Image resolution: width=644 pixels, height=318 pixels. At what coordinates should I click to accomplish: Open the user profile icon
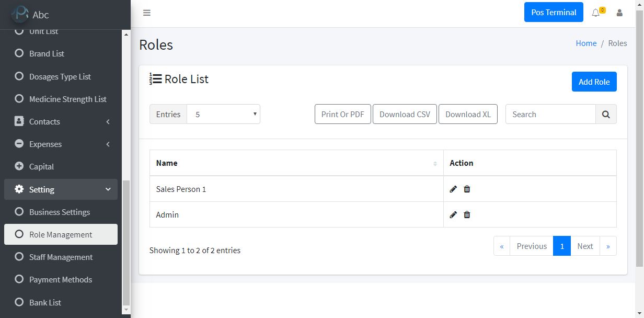coord(619,13)
